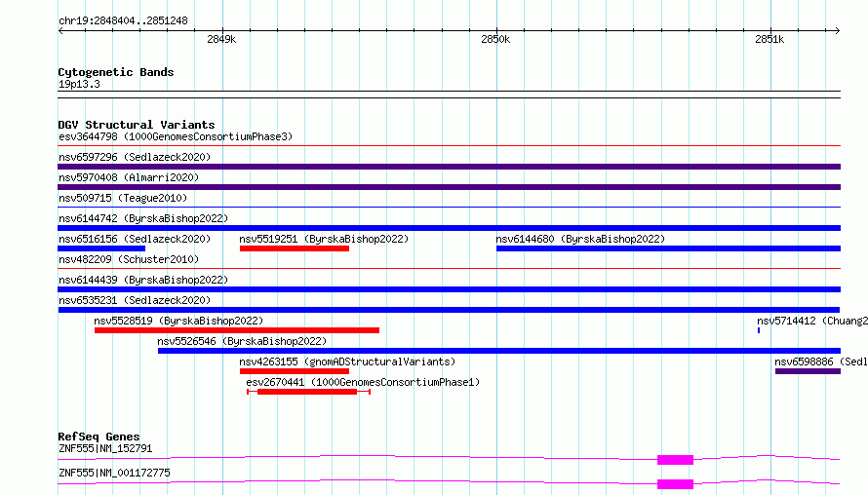
Task: Click the red bar for nsv5519251
Action: click(295, 248)
